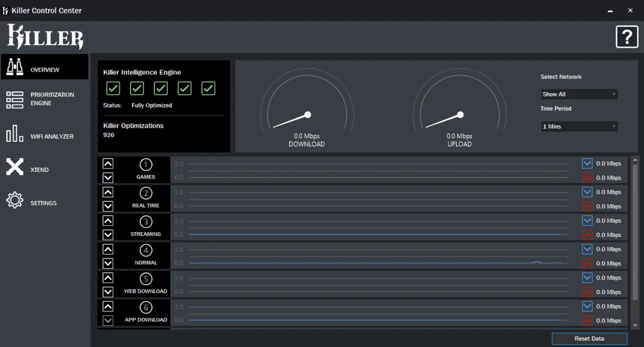This screenshot has height=347, width=644.
Task: Open the Xtend page
Action: tap(45, 167)
